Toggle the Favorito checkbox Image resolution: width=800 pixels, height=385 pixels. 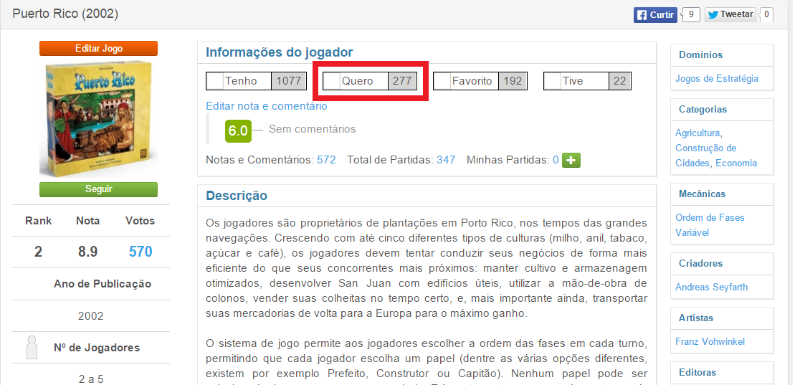click(x=442, y=81)
